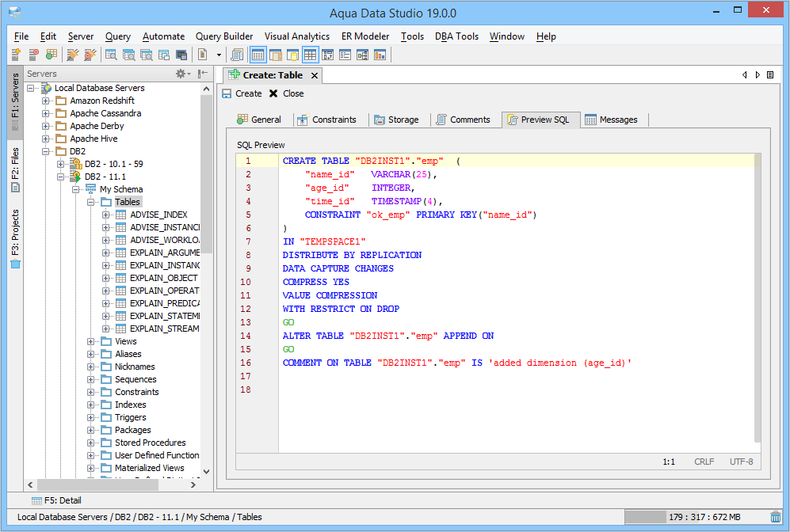Toggle the F3: Projects side panel
The image size is (790, 532).
(15, 237)
